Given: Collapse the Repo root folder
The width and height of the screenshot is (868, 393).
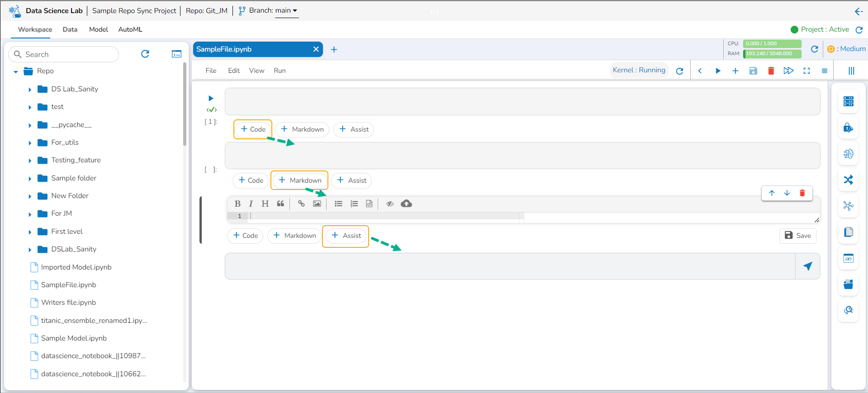Looking at the screenshot, I should point(16,71).
